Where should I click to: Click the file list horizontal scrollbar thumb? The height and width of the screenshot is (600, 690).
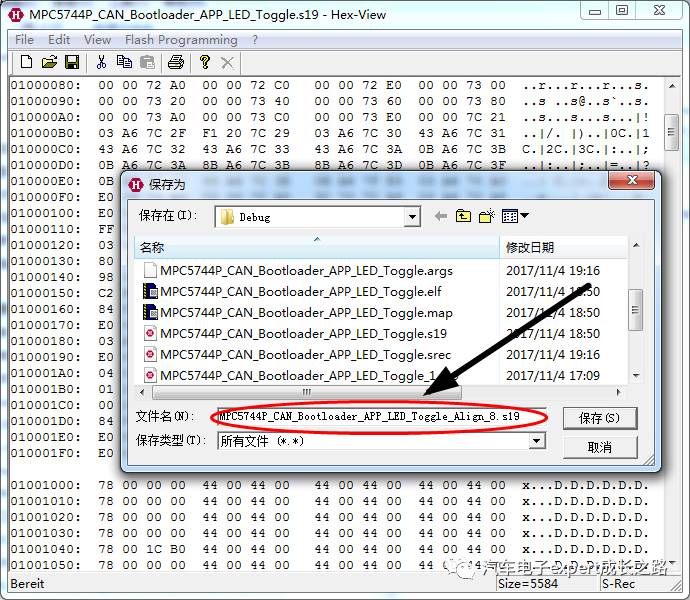[x=307, y=392]
